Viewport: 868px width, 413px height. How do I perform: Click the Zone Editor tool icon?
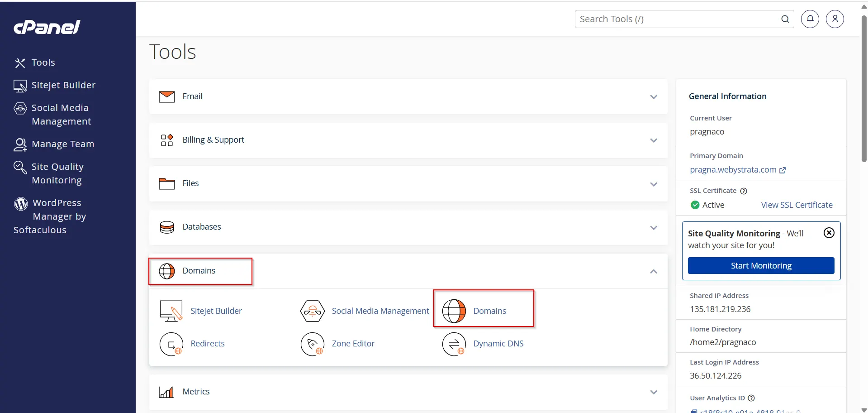(313, 344)
